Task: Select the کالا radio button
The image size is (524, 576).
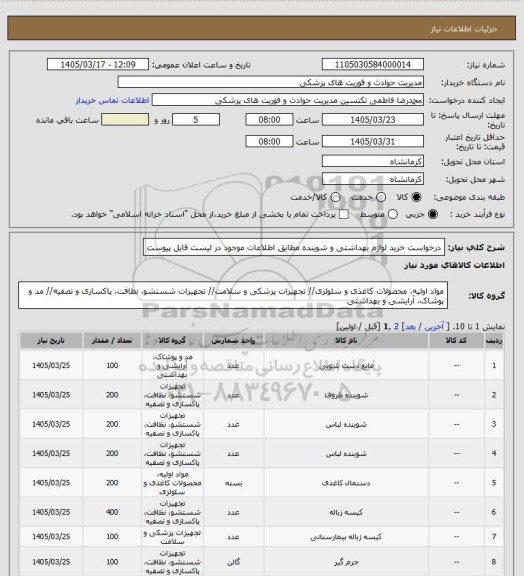Action: tap(416, 197)
